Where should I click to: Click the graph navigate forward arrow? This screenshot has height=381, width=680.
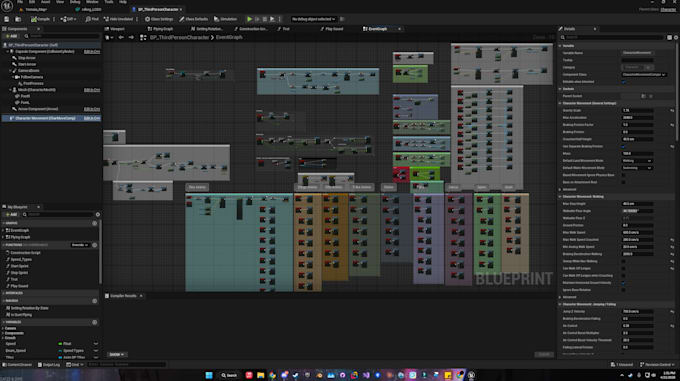click(x=131, y=38)
